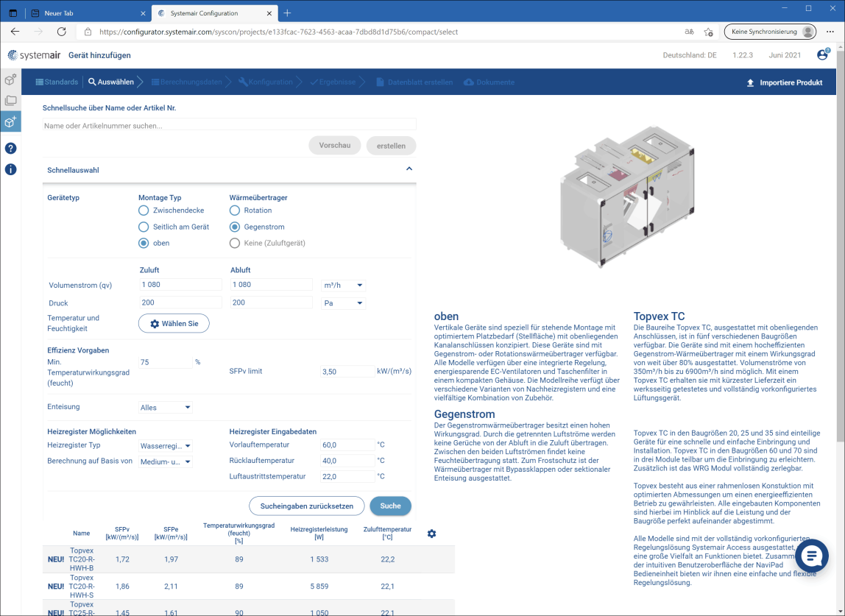Go to the Konfiguration step
This screenshot has width=845, height=616.
click(265, 82)
